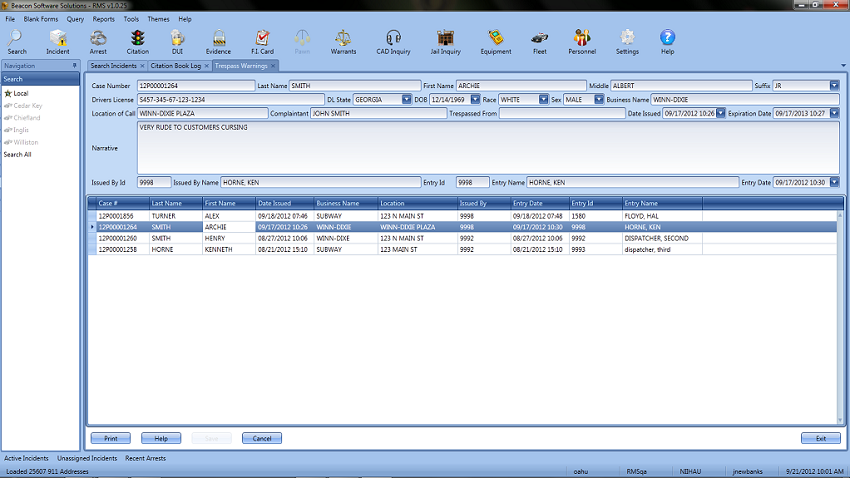This screenshot has width=850, height=478.
Task: Click into the Narrative text field
Action: (x=487, y=148)
